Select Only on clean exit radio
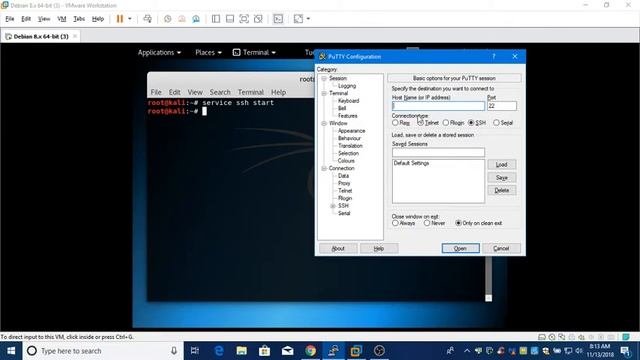 (458, 223)
